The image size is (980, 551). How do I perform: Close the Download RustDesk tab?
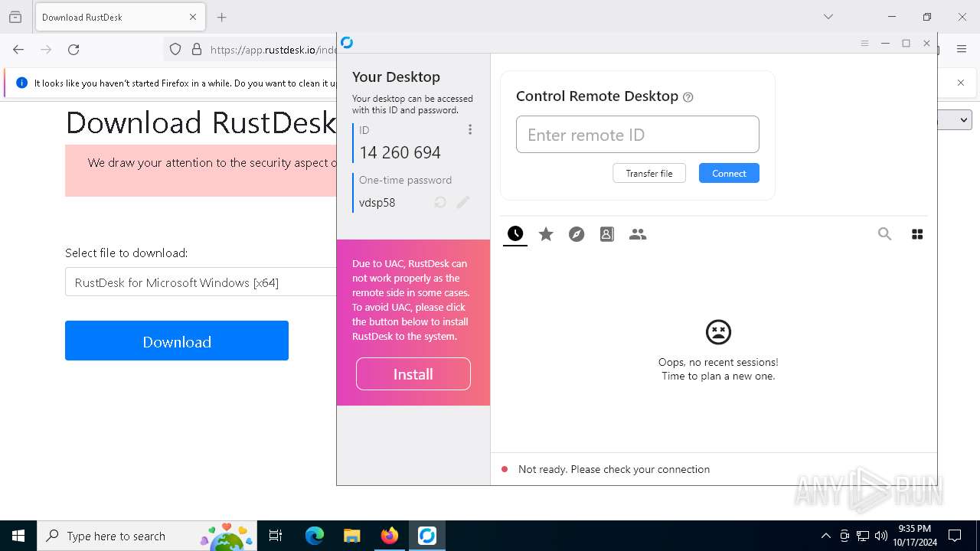click(x=193, y=17)
